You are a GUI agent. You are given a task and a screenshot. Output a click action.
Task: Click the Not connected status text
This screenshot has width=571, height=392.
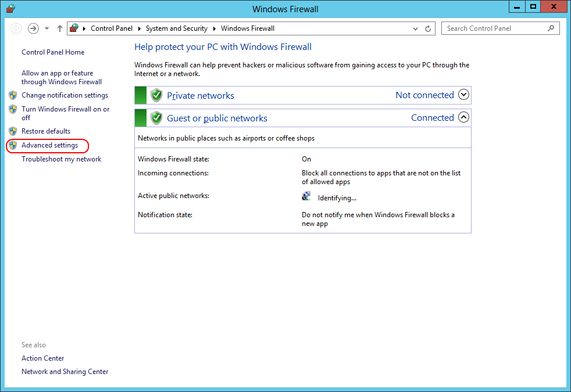424,95
